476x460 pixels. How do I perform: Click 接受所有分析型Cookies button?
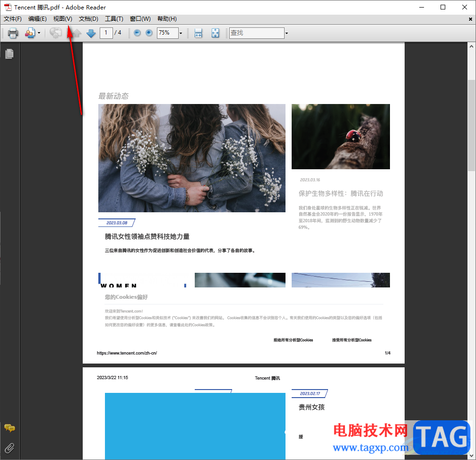352,340
